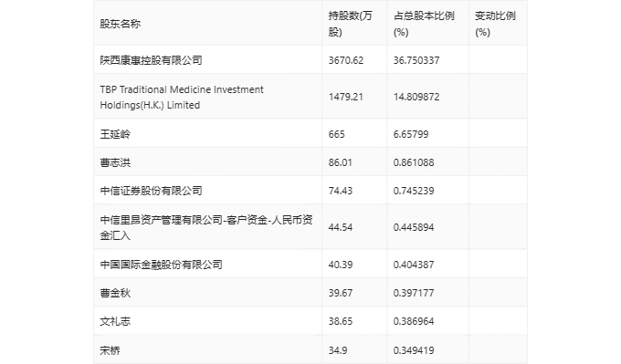
Task: Select the 74.43 shares value
Action: (x=341, y=191)
